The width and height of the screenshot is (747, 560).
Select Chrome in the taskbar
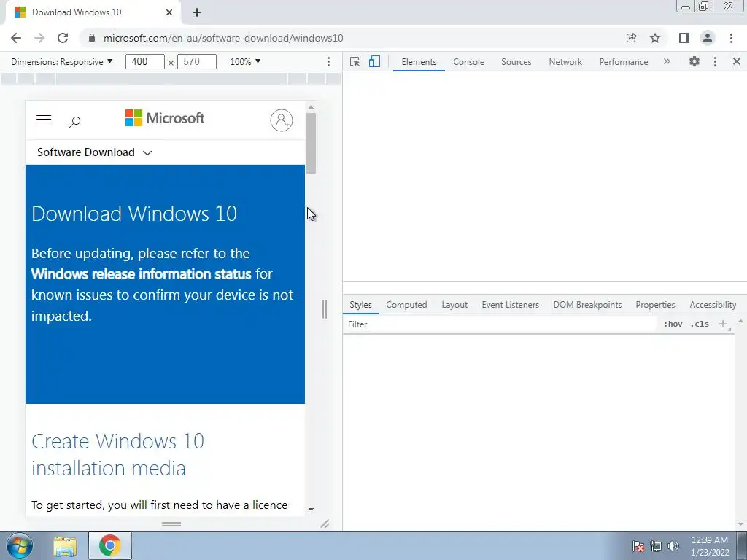click(109, 545)
